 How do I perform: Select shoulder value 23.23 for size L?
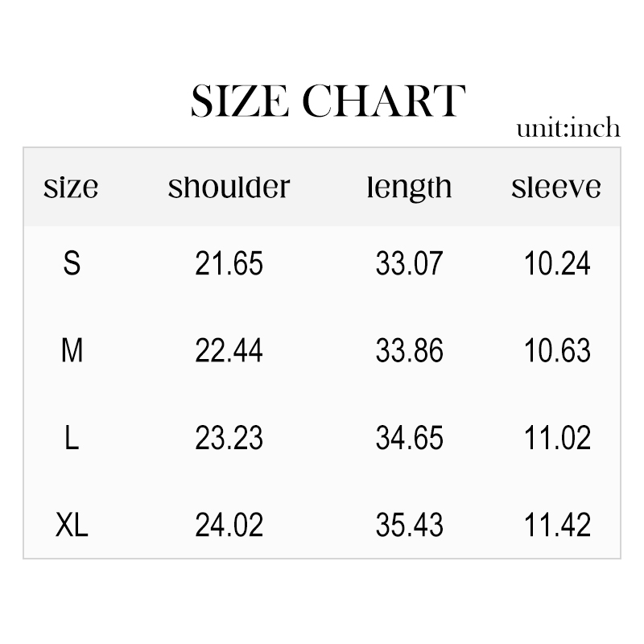[229, 438]
